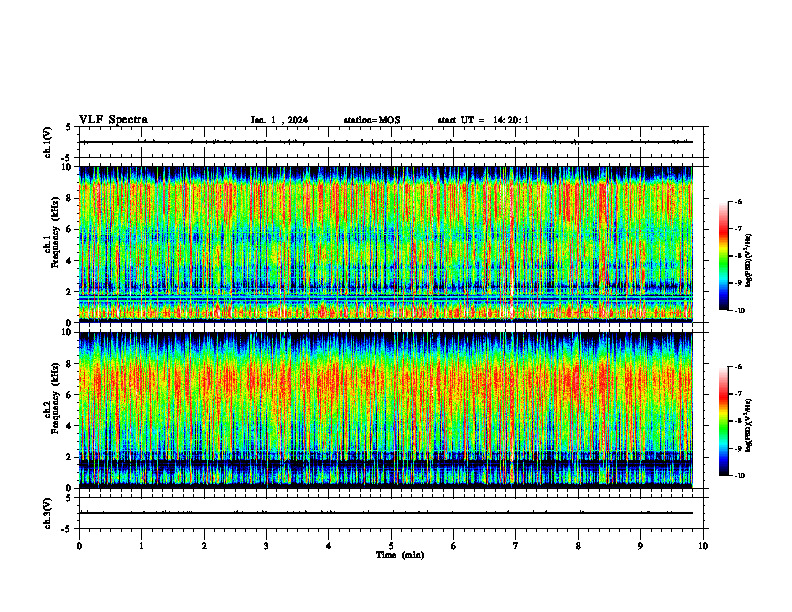
Task: Select the "start UT = 14:20: 1" text
Action: [483, 120]
